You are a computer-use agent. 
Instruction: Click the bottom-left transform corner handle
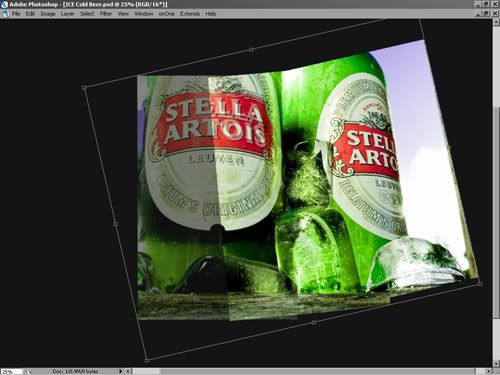click(x=147, y=360)
